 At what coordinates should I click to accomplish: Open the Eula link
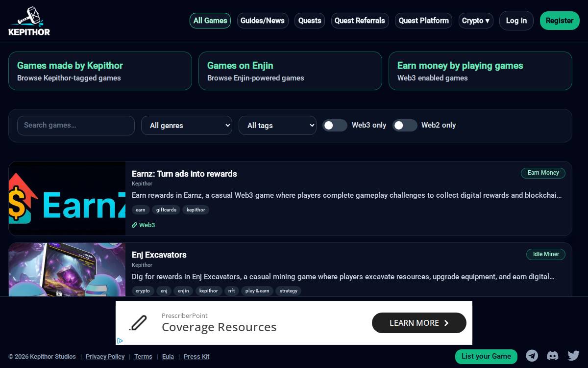click(168, 357)
